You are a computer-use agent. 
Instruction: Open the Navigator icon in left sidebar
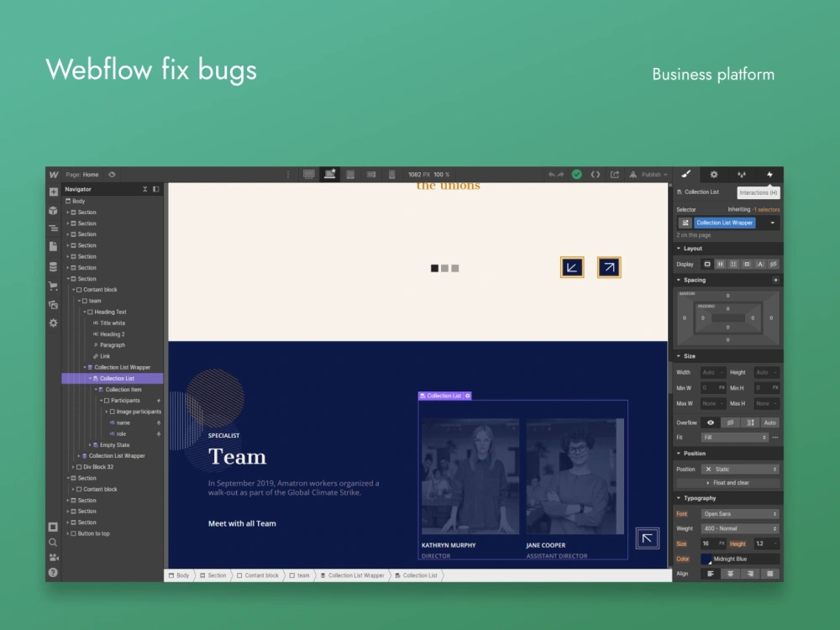click(53, 228)
